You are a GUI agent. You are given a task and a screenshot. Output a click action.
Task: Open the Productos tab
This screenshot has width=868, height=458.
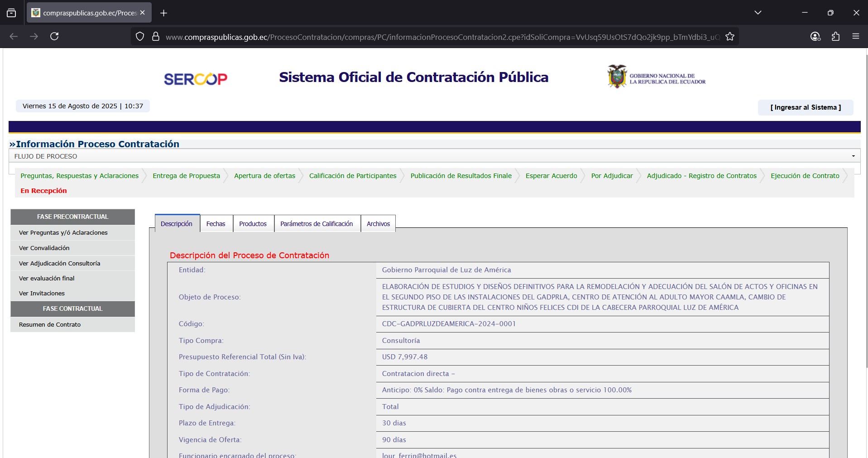click(x=253, y=224)
